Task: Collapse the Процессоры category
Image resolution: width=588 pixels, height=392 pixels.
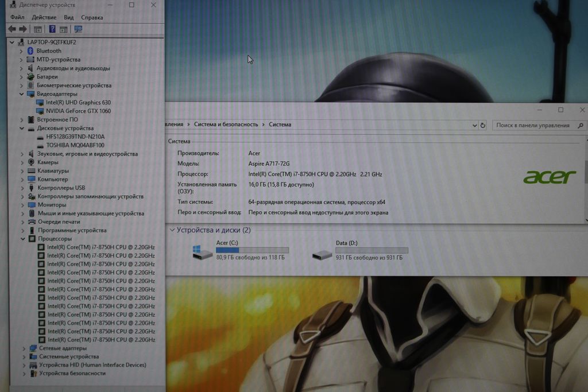Action: [23, 239]
